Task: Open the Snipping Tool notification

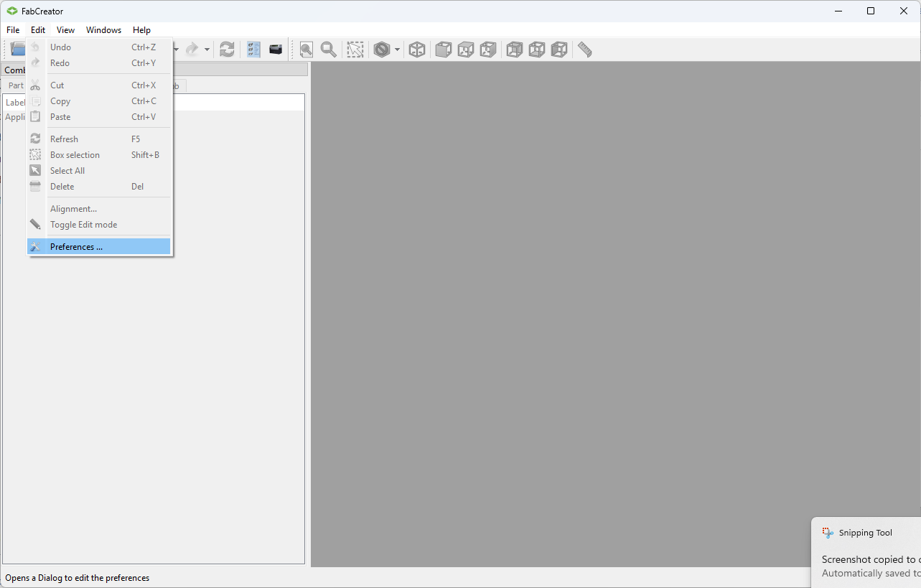Action: click(866, 552)
